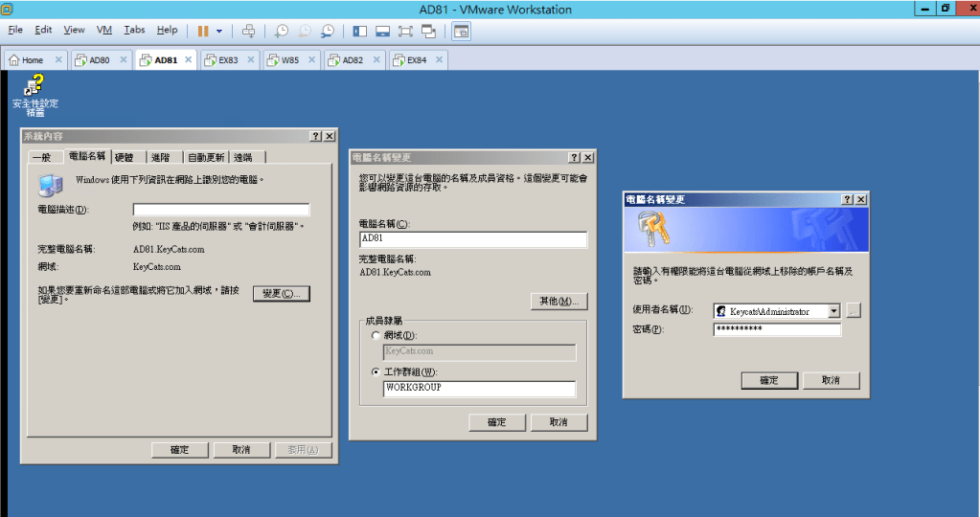Click the 密碼 password input field

[x=777, y=329]
